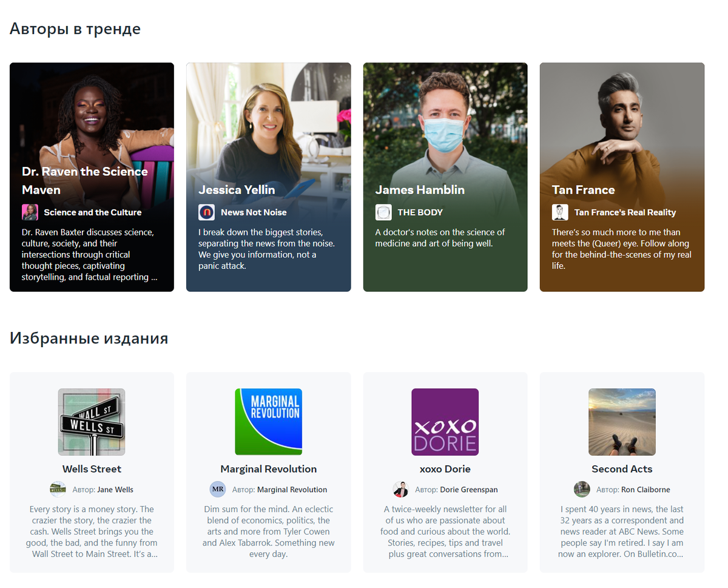This screenshot has width=728, height=588.
Task: Open the xoxo Dorie purple logo
Action: (x=445, y=422)
